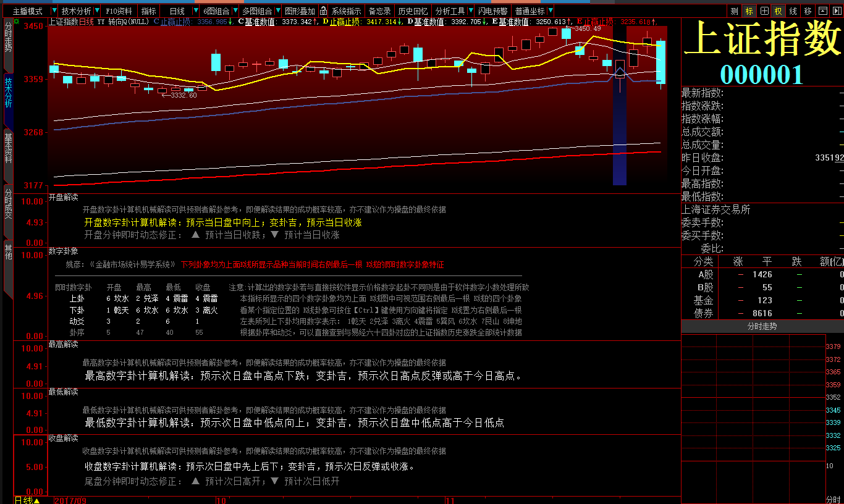Open the 主播模式 menu
The width and height of the screenshot is (844, 504).
pos(28,11)
